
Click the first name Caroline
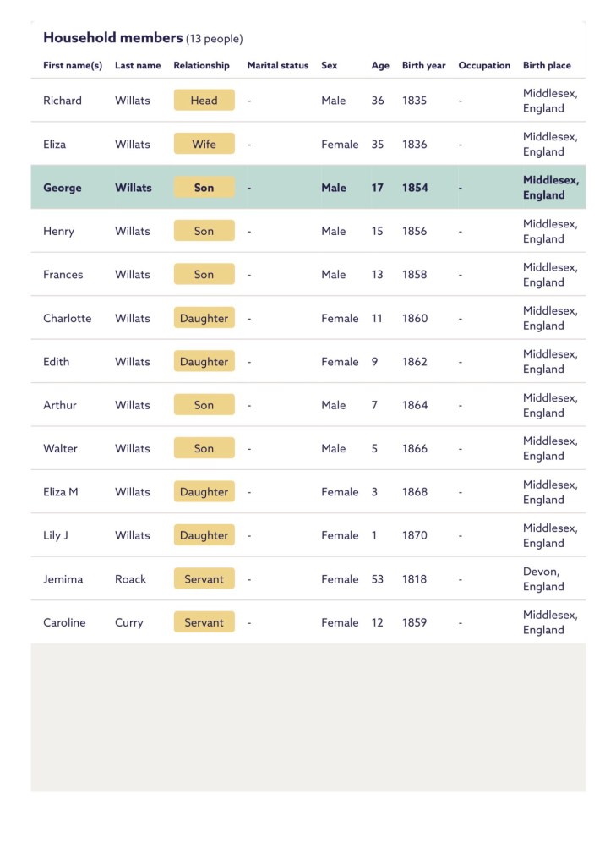pyautogui.click(x=64, y=622)
